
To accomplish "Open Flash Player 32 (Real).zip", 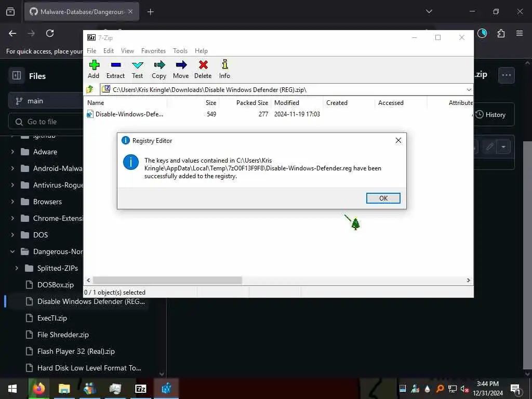I will (76, 351).
